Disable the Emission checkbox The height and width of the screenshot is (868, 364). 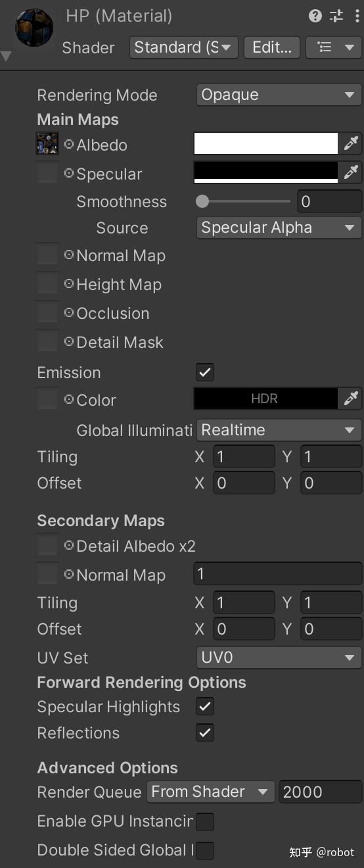click(205, 372)
